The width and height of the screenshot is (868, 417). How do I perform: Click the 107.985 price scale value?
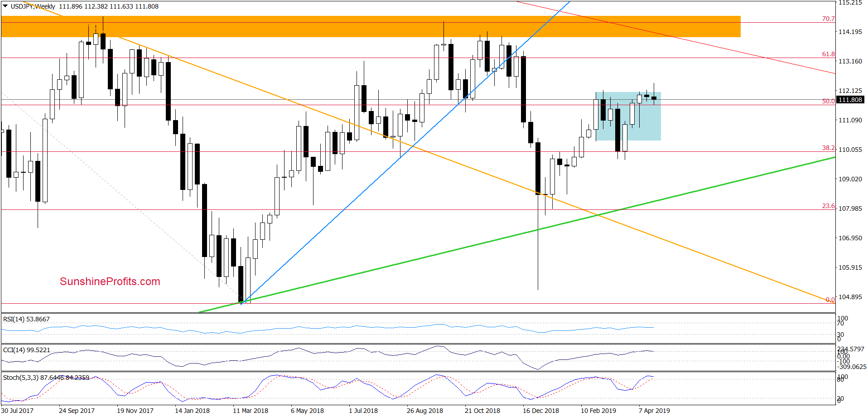(850, 208)
